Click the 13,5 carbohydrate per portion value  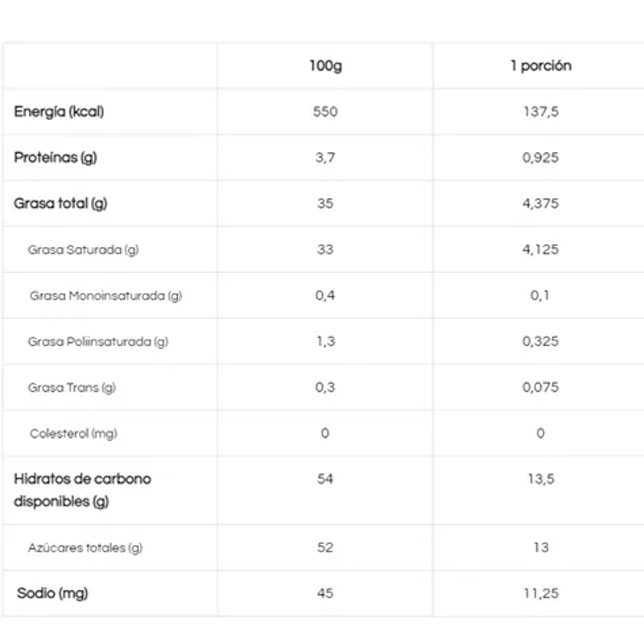coord(540,479)
